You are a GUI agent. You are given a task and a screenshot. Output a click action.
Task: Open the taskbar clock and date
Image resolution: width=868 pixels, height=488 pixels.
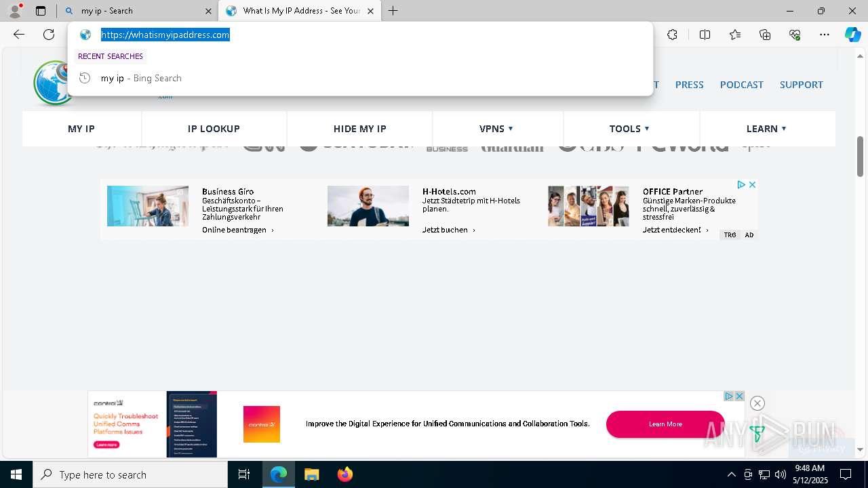coord(810,474)
